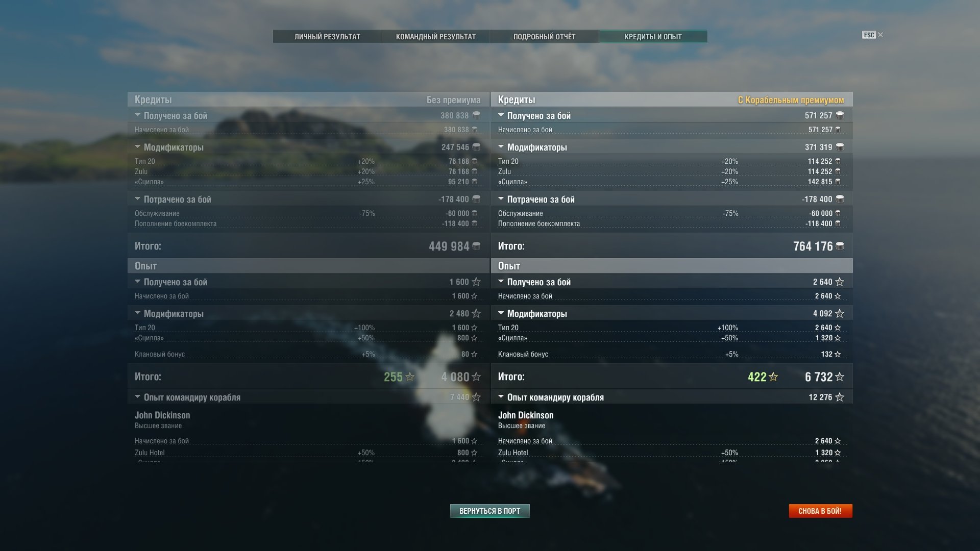Screen dimensions: 980x551
Task: Click the star icon beside 12 276 commander XP
Action: coord(840,397)
